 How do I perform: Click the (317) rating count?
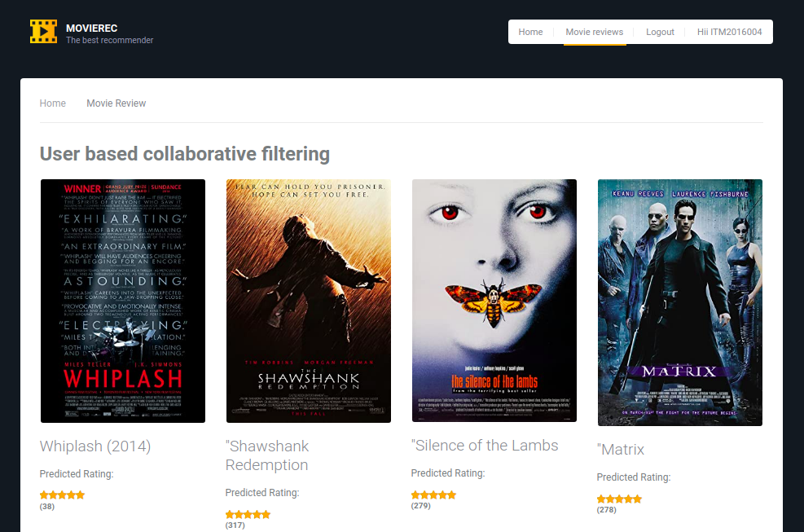tap(235, 525)
